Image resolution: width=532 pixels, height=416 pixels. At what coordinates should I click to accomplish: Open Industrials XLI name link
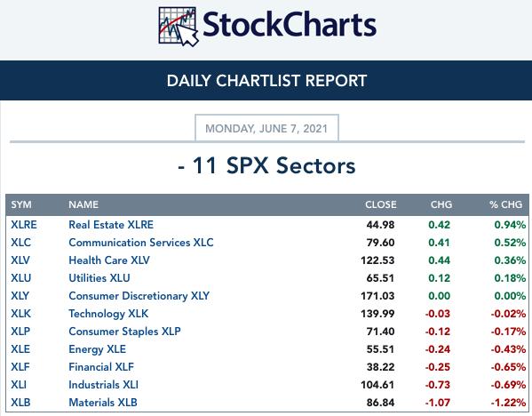click(104, 384)
